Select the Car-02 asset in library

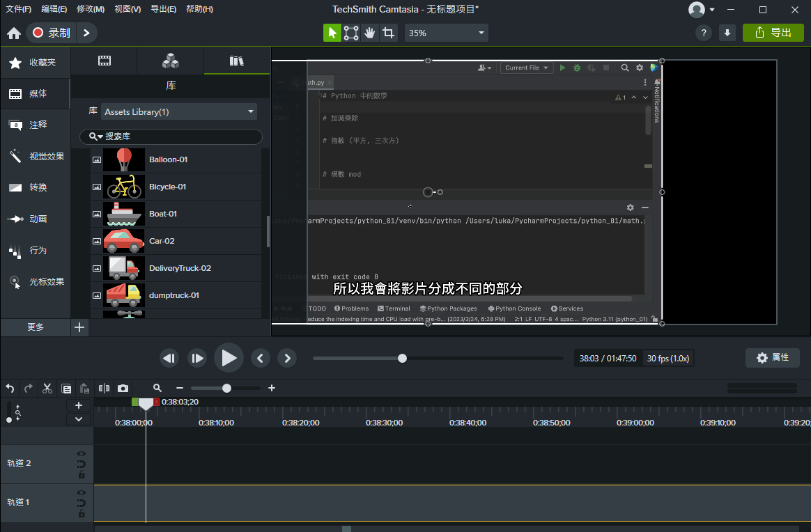161,241
